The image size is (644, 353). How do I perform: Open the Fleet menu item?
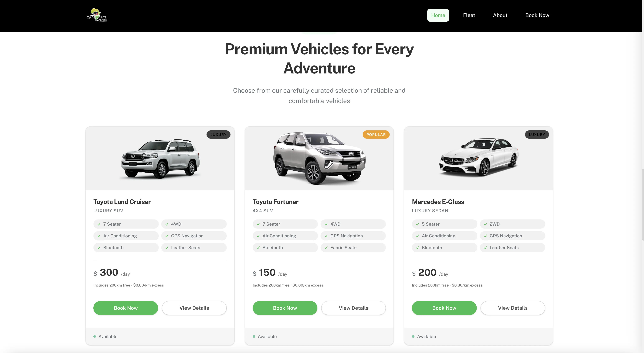[x=469, y=15]
